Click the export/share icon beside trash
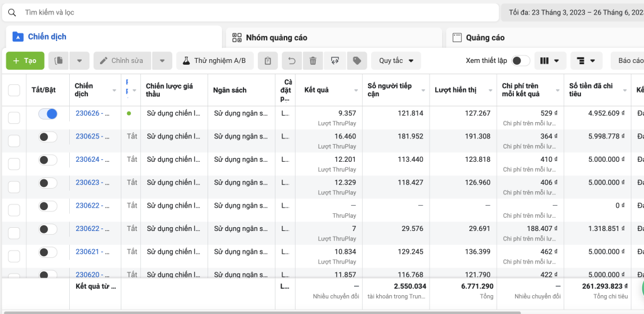This screenshot has height=314, width=644. pos(335,61)
